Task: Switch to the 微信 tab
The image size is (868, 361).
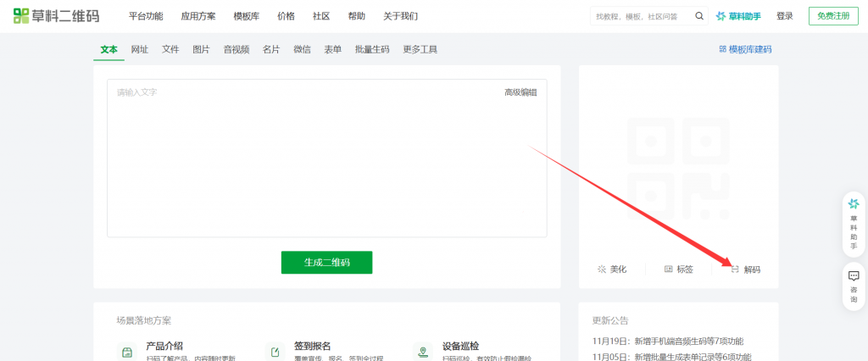Action: (303, 49)
